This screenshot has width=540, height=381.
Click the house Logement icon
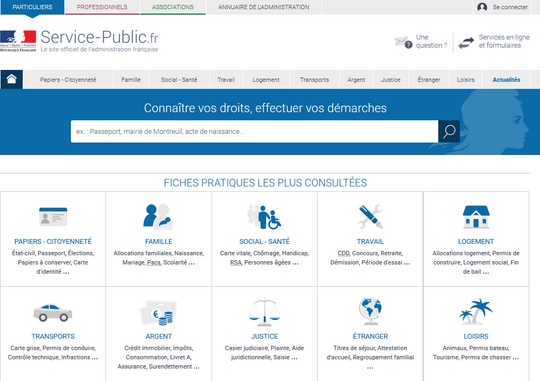476,217
